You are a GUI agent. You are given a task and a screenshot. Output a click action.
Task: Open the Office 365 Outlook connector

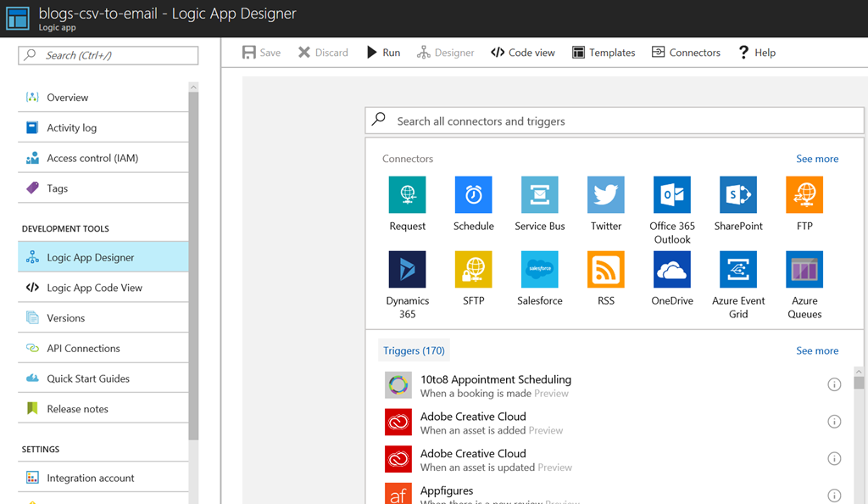pos(671,195)
